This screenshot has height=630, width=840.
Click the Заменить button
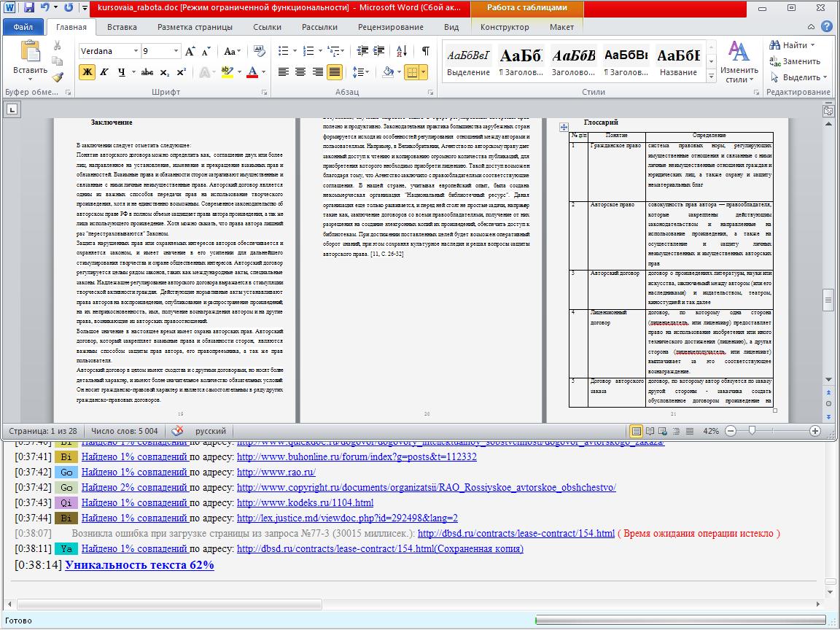pos(795,61)
